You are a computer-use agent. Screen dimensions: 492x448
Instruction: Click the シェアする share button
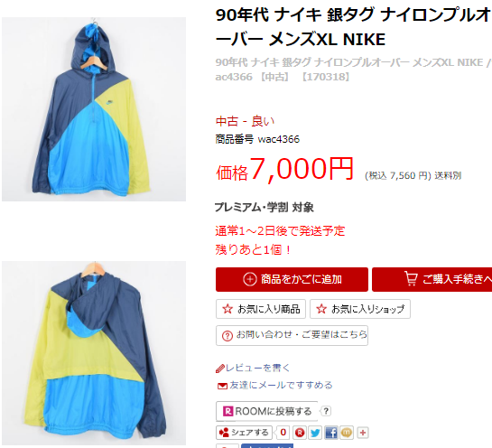click(x=244, y=433)
